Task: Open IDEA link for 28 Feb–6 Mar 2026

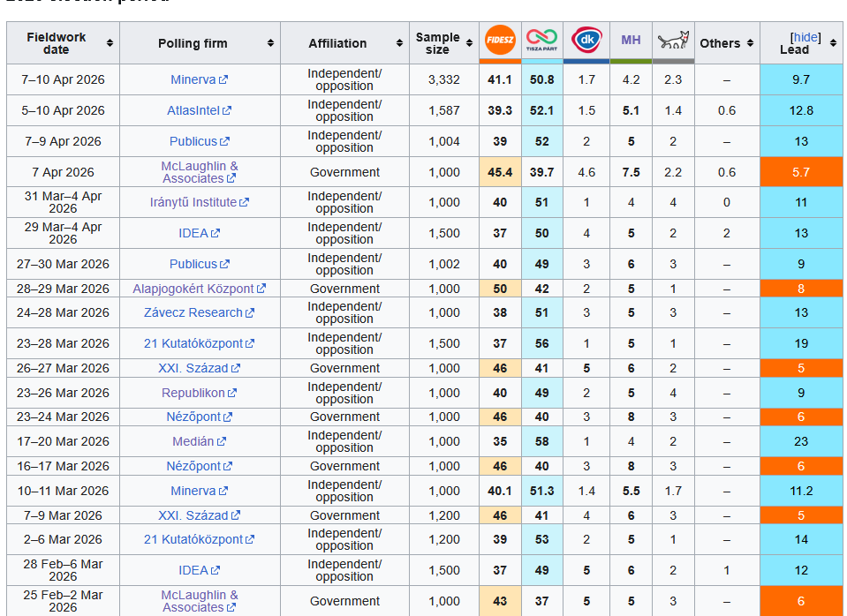Action: (x=200, y=570)
